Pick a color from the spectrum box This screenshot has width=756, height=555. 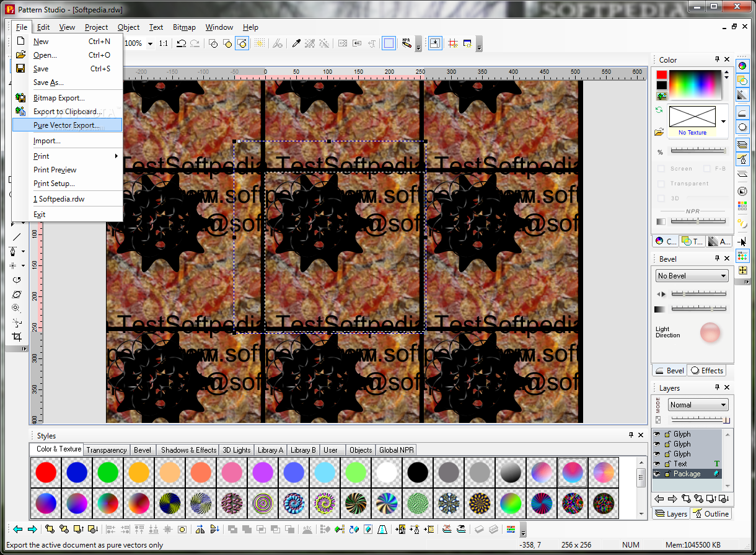click(695, 84)
